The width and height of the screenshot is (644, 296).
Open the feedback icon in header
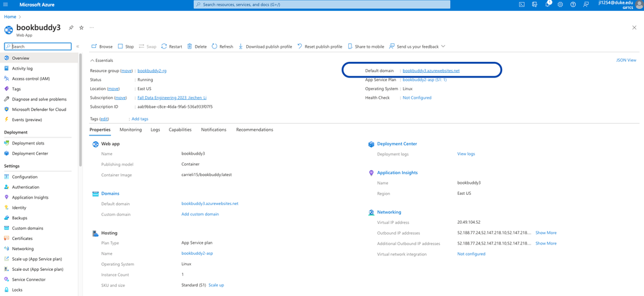586,5
